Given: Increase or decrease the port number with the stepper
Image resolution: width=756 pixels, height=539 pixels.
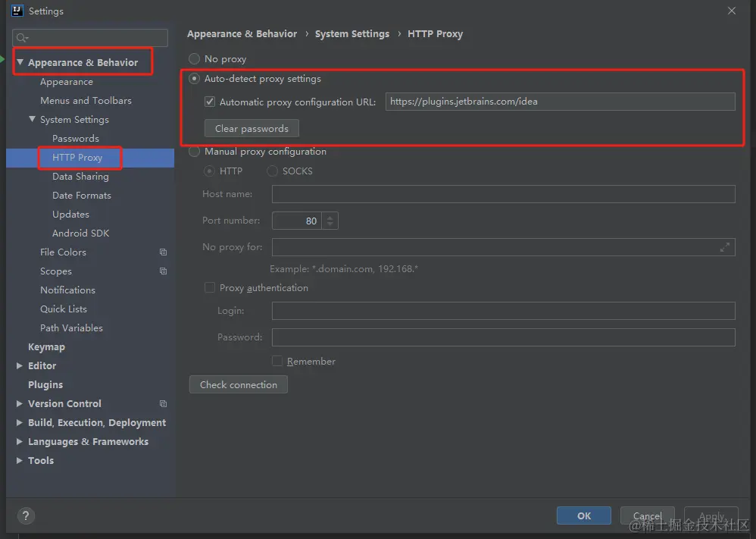Looking at the screenshot, I should point(330,221).
